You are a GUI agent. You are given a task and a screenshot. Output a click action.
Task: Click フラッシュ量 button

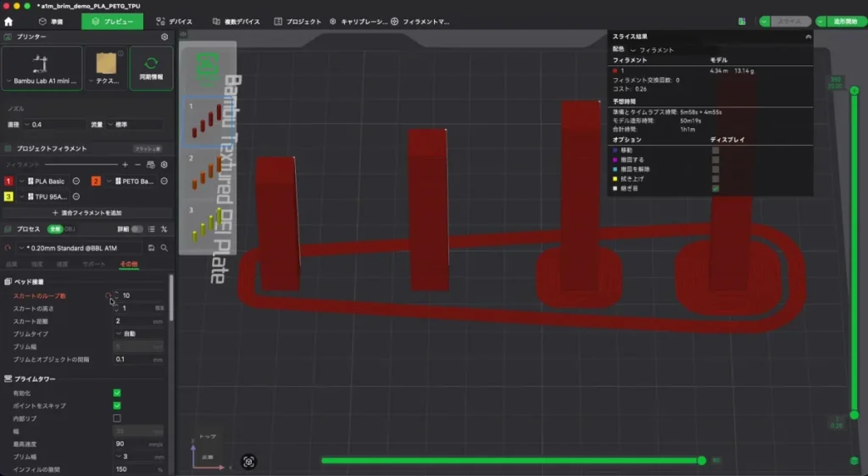coord(147,148)
